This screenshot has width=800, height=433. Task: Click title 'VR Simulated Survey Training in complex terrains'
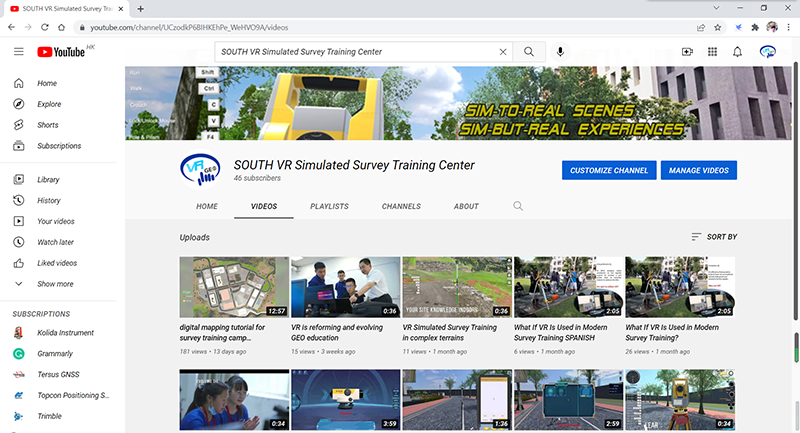(x=449, y=333)
